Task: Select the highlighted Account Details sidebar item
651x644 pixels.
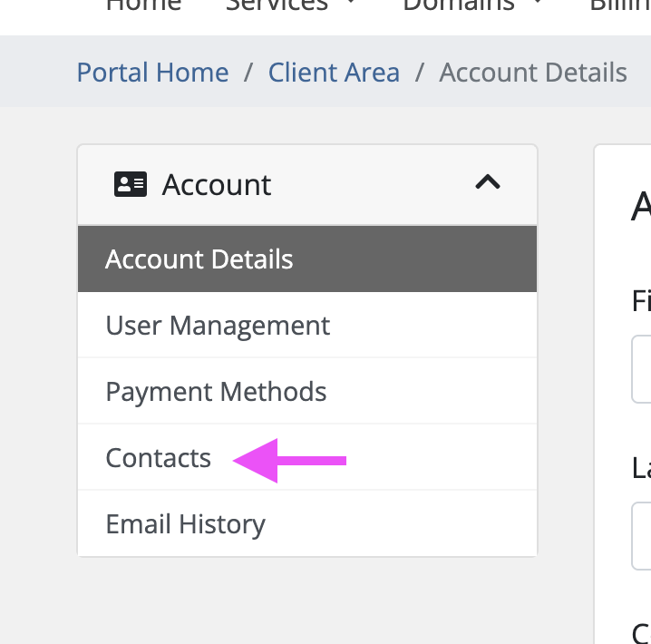Action: (x=199, y=259)
